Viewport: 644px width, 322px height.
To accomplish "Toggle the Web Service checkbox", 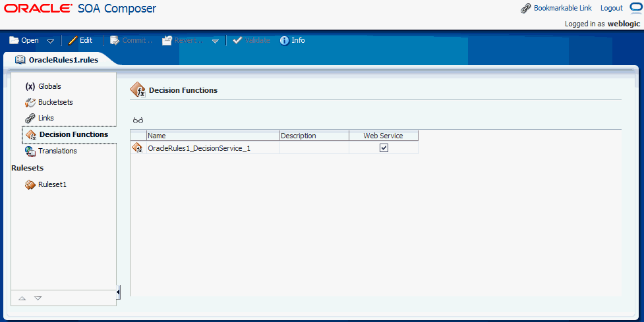I will [384, 148].
